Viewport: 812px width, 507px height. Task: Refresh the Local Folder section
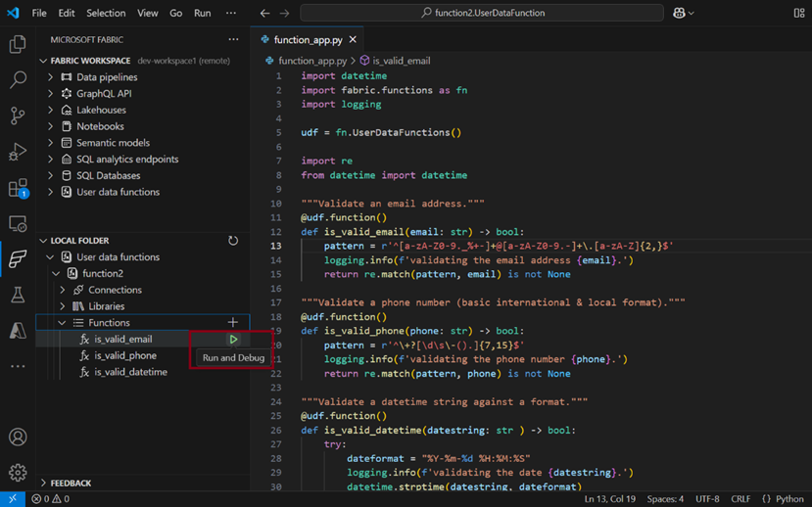(233, 241)
